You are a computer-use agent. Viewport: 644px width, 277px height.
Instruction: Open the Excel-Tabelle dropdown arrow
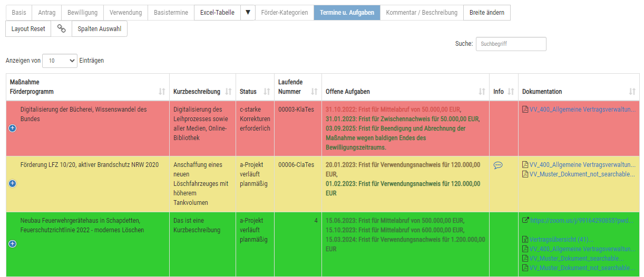[x=248, y=13]
